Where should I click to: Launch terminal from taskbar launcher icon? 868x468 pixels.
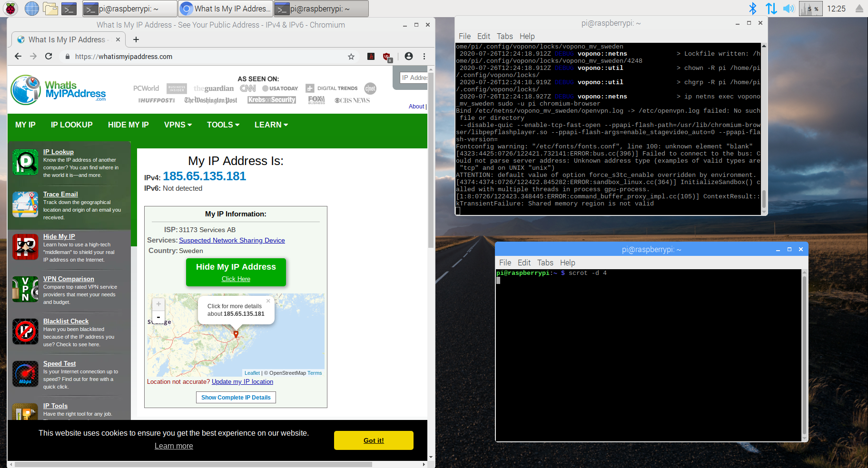[69, 9]
